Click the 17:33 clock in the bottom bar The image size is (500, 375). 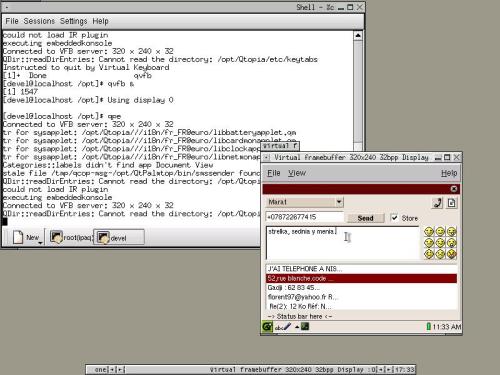pos(405,369)
